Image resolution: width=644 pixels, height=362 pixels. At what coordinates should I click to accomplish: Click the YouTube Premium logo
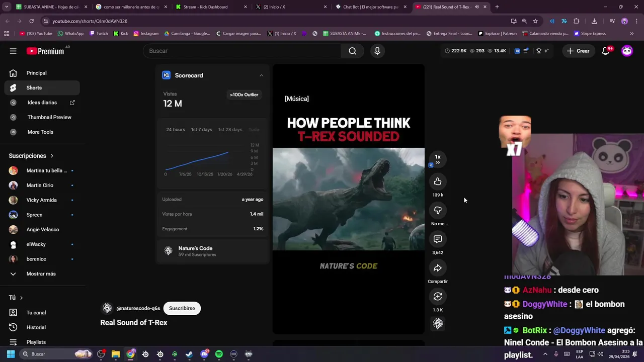point(45,51)
